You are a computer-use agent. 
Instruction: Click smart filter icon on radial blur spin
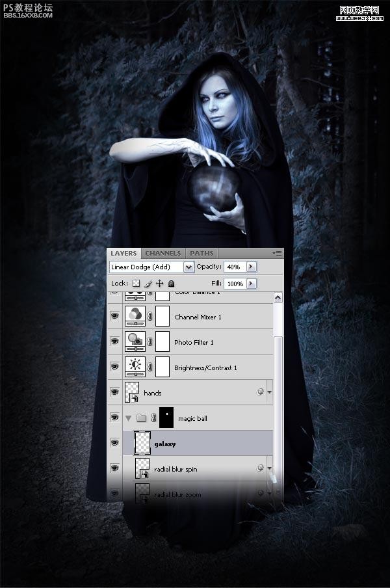coord(261,468)
